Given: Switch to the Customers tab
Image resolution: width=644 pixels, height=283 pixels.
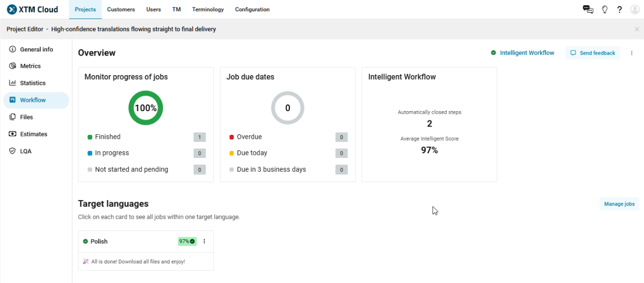Looking at the screenshot, I should (121, 9).
